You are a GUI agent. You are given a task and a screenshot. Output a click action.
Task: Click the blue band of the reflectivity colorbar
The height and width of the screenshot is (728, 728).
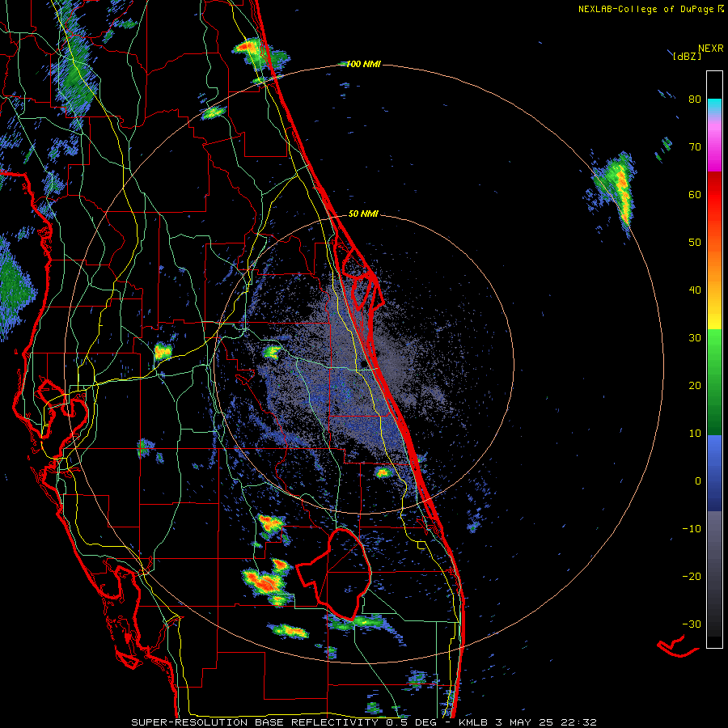point(714,472)
